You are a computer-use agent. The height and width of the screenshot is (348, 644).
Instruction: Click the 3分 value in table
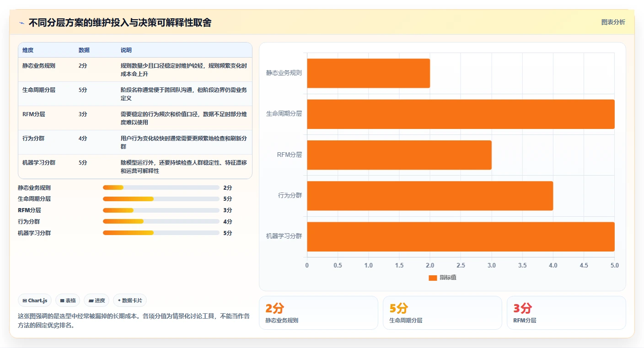pos(83,114)
